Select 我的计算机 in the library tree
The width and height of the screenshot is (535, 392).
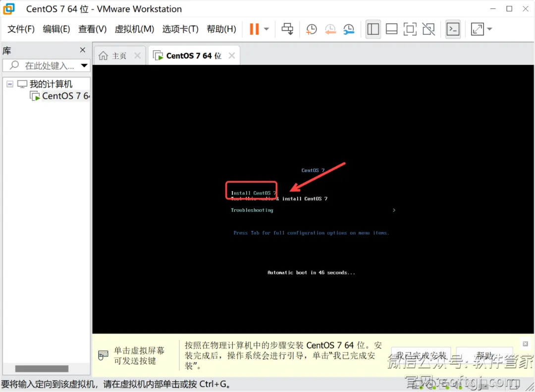(51, 84)
